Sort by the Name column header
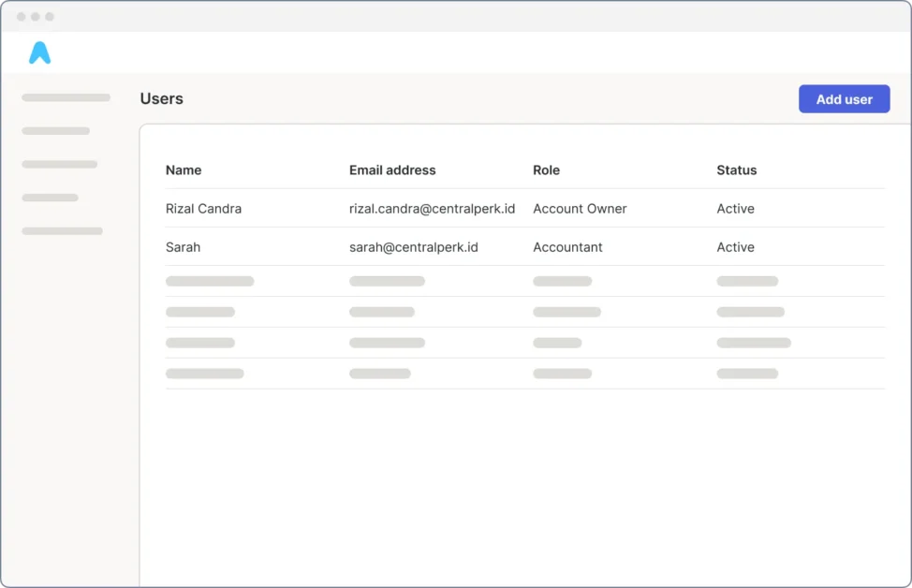 coord(184,170)
